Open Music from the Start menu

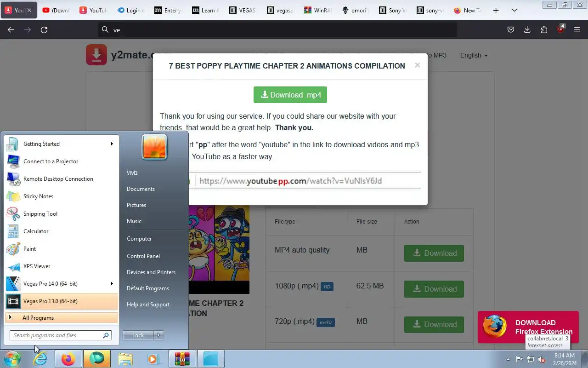tap(134, 221)
